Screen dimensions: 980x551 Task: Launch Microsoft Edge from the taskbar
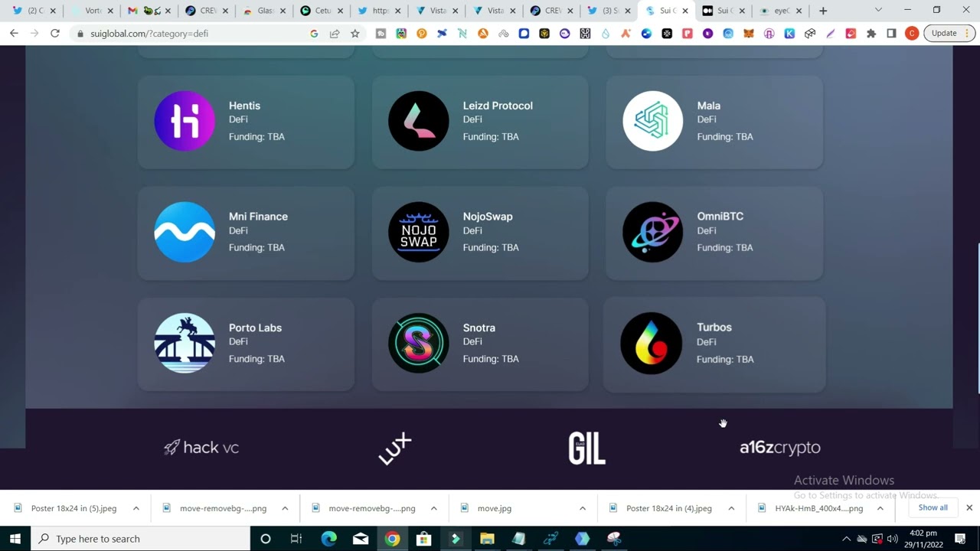(x=328, y=539)
